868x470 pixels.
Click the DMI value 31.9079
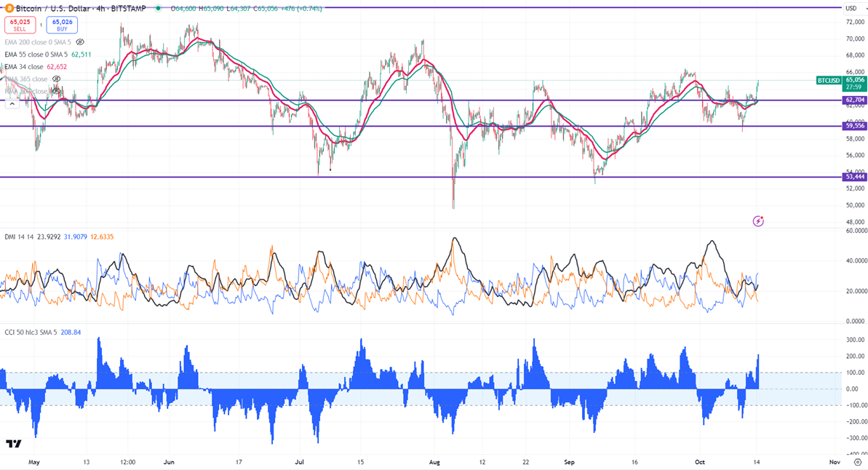pyautogui.click(x=75, y=237)
